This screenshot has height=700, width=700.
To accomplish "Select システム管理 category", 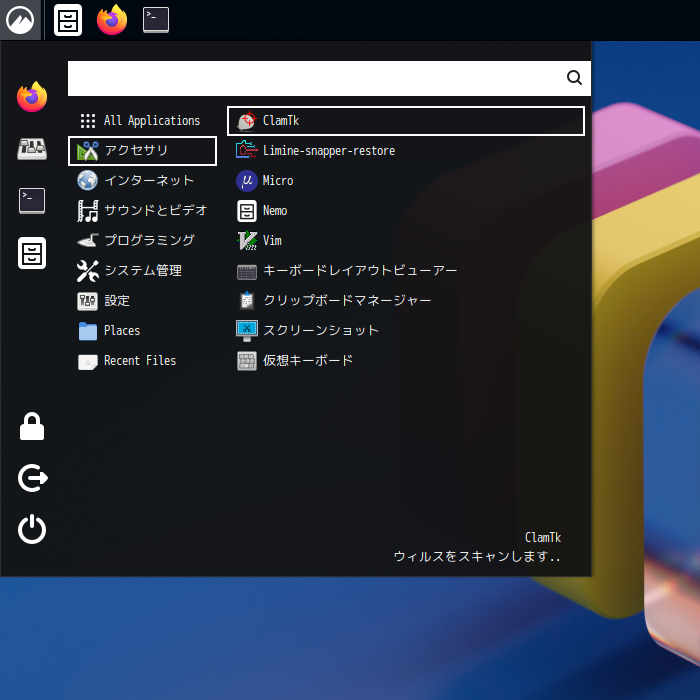I will (142, 271).
